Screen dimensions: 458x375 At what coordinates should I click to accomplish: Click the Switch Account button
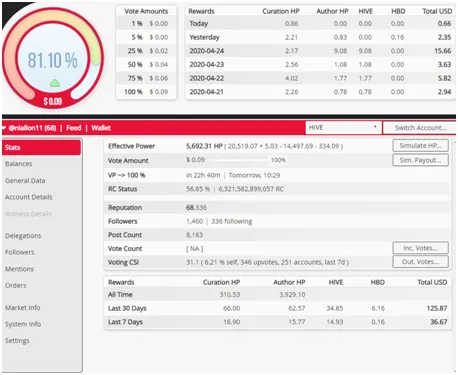click(x=420, y=128)
